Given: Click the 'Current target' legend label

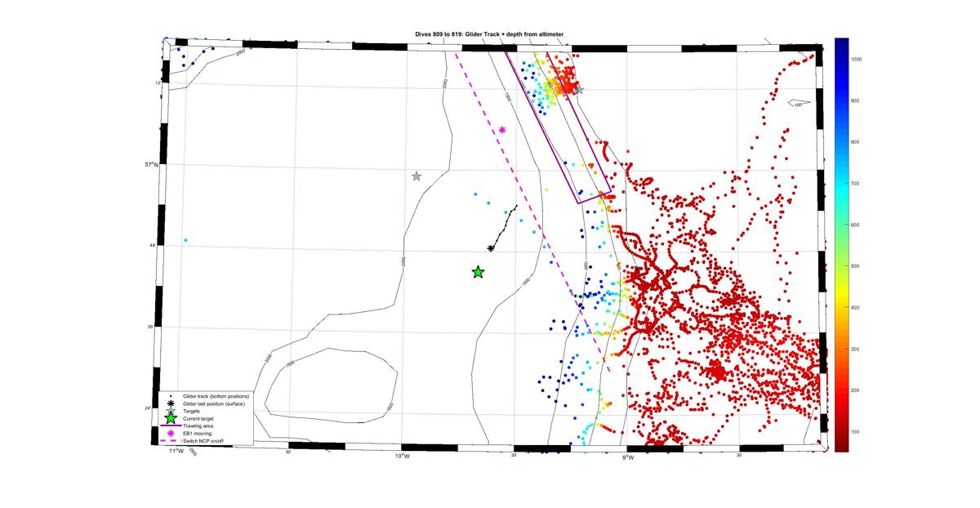Looking at the screenshot, I should (198, 418).
